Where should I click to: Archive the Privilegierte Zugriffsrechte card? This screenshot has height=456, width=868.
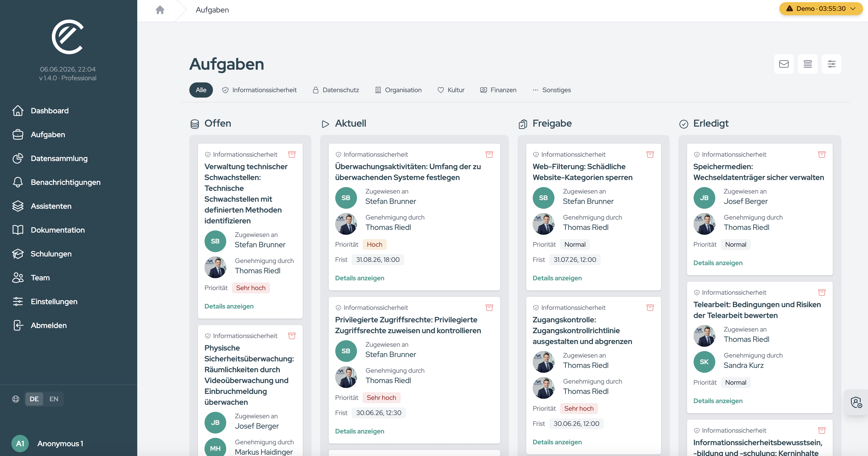point(489,307)
